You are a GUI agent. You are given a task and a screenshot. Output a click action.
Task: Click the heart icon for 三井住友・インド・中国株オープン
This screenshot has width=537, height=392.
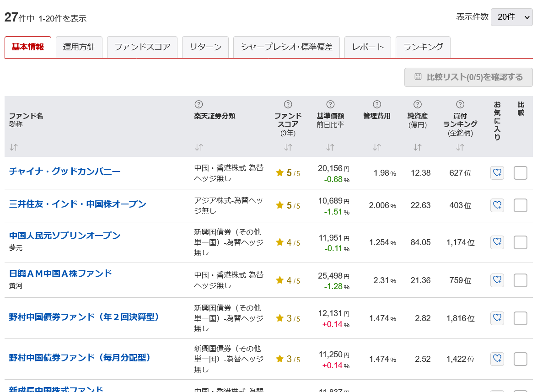[x=497, y=205]
